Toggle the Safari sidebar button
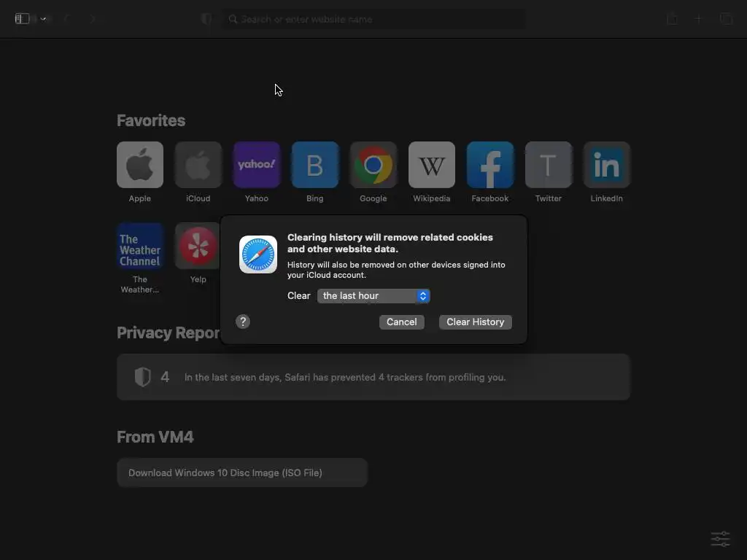Viewport: 747px width, 560px height. [23, 18]
